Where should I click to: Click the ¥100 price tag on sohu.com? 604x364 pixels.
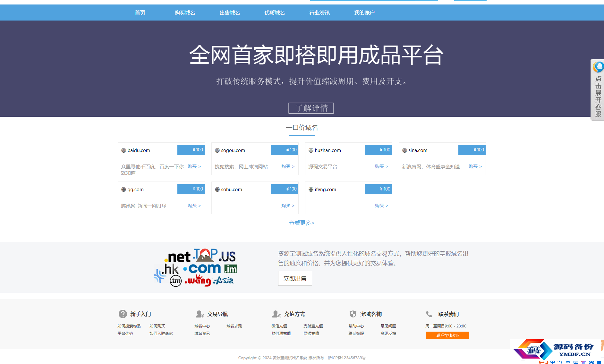285,189
